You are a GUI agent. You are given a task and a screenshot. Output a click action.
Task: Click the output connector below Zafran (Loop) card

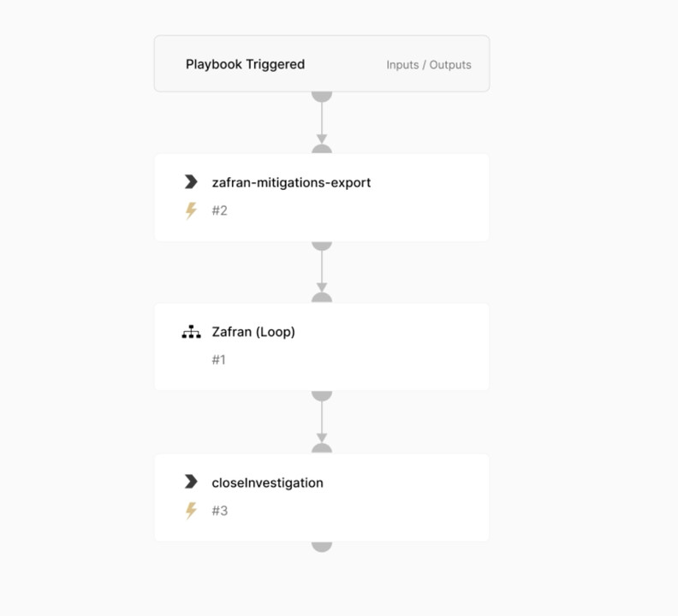point(322,395)
